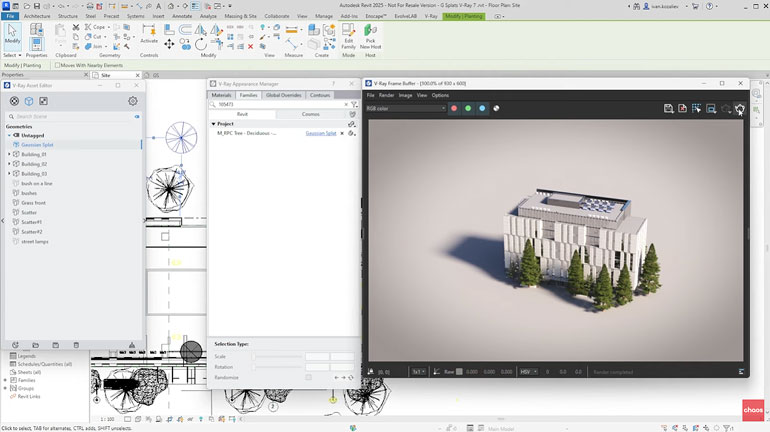Viewport: 770px width, 432px height.
Task: Click the color swatch beside Raw in Frame Buffer
Action: [x=459, y=372]
